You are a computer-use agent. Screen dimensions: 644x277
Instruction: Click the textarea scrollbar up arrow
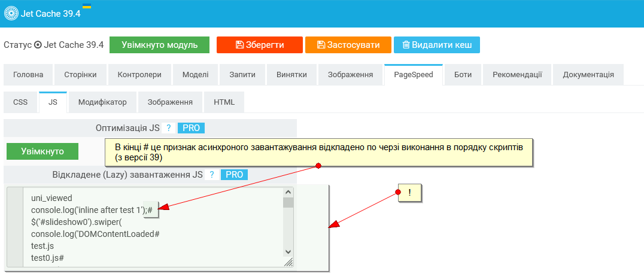pos(288,192)
